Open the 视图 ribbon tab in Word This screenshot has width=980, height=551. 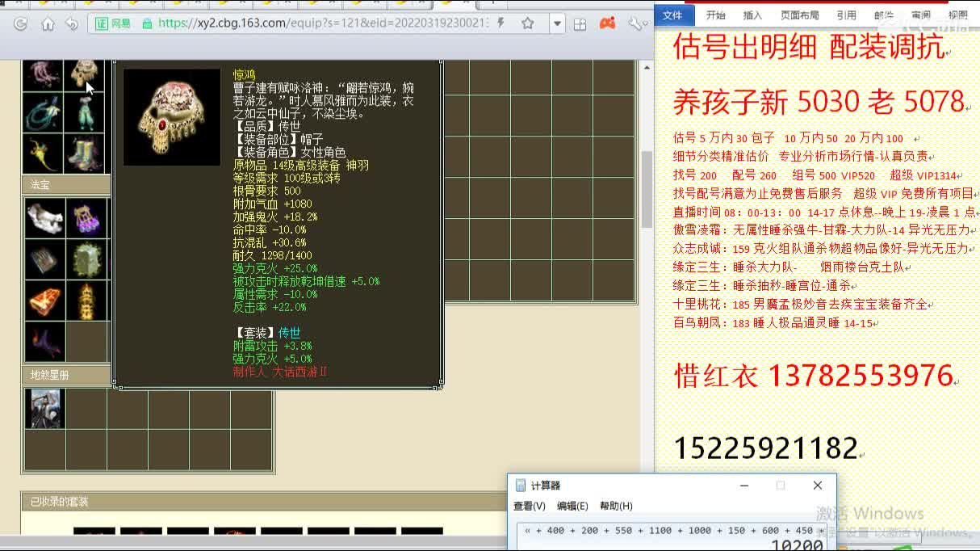957,15
